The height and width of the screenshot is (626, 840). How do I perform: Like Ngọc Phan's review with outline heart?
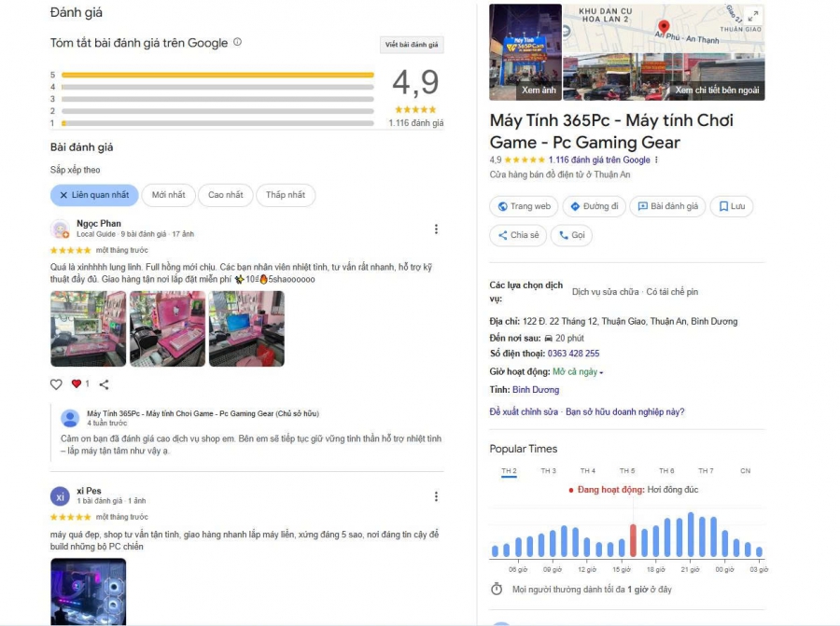click(56, 384)
